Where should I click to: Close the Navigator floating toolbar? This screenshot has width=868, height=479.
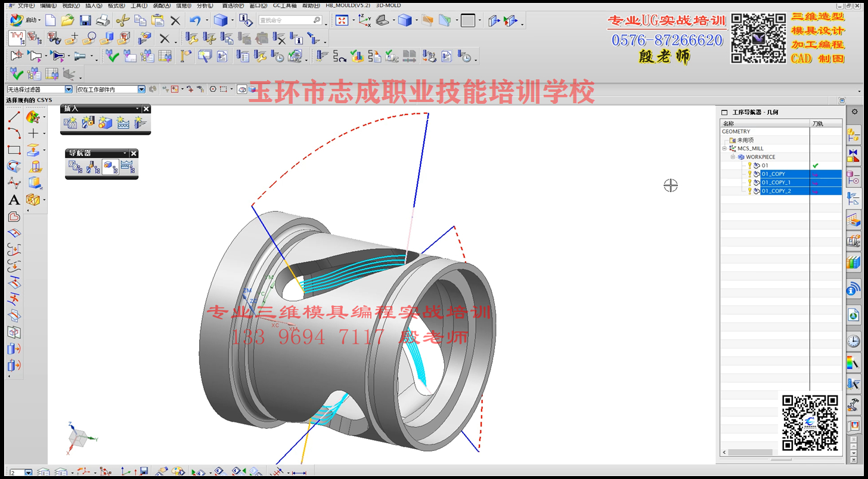134,153
